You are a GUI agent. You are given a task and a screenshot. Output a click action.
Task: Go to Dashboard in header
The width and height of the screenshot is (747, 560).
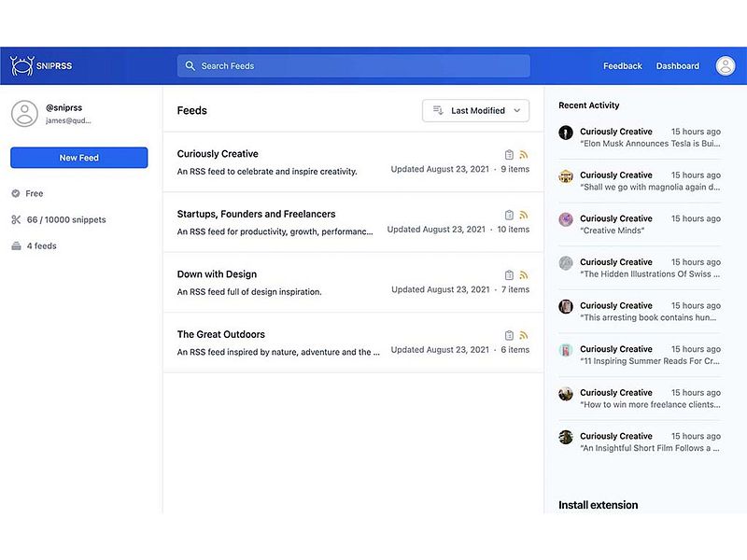pyautogui.click(x=678, y=65)
